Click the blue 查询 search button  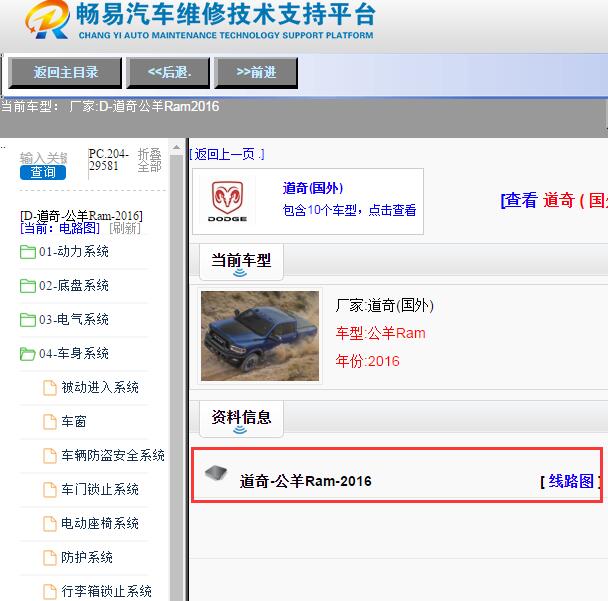(43, 173)
